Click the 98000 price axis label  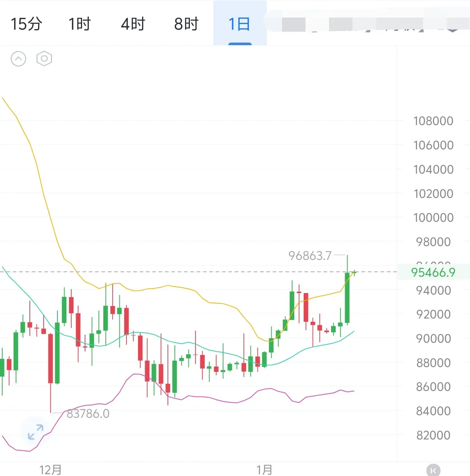click(433, 242)
